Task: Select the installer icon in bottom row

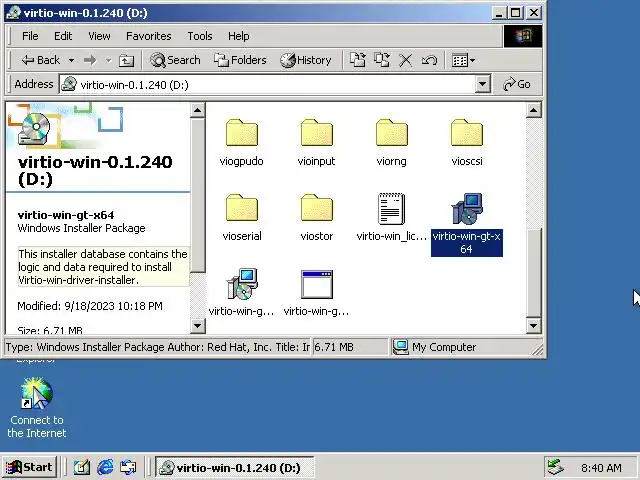Action: pyautogui.click(x=242, y=292)
